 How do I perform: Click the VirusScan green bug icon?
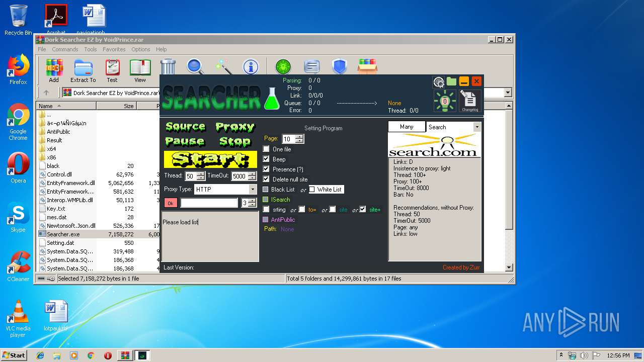click(x=283, y=66)
